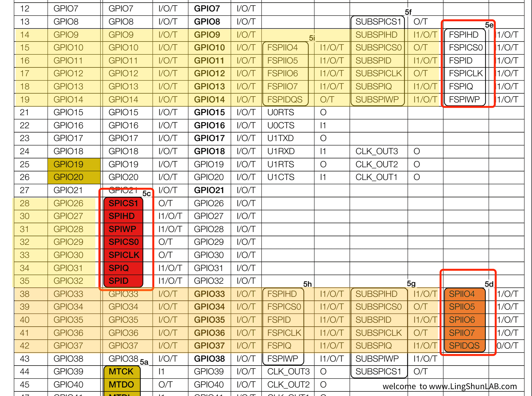Screen dimensions: 532x396
Task: Select the orange SPIIO6 cell
Action: 465,320
